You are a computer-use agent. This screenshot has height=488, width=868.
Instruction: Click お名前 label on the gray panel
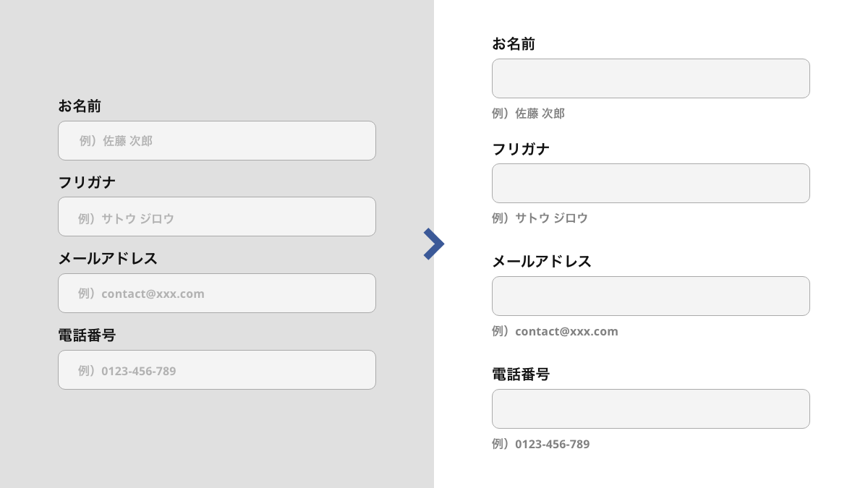[x=80, y=106]
